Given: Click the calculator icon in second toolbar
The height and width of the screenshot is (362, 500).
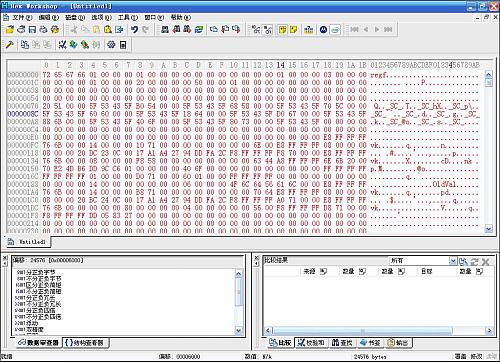Looking at the screenshot, I should pyautogui.click(x=123, y=45).
